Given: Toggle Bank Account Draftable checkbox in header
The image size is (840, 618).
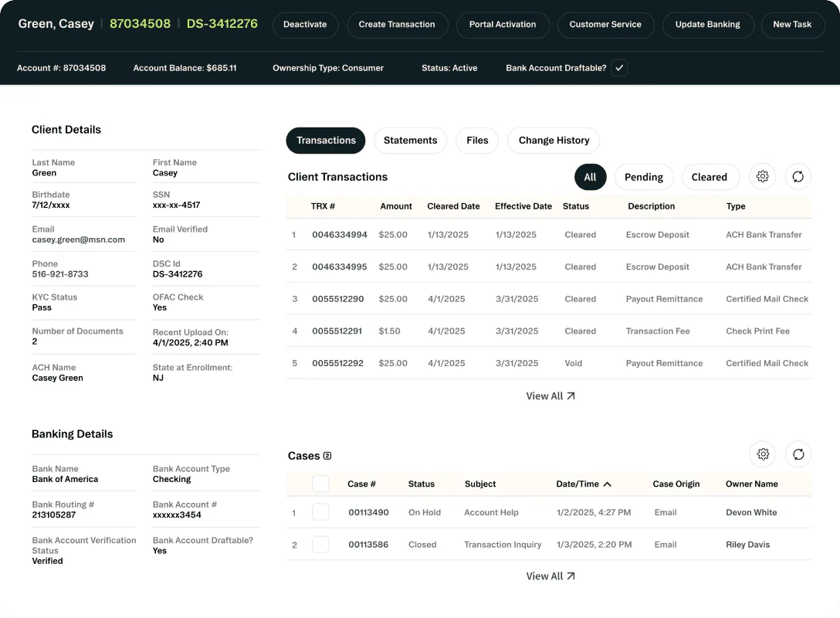Looking at the screenshot, I should [x=619, y=68].
